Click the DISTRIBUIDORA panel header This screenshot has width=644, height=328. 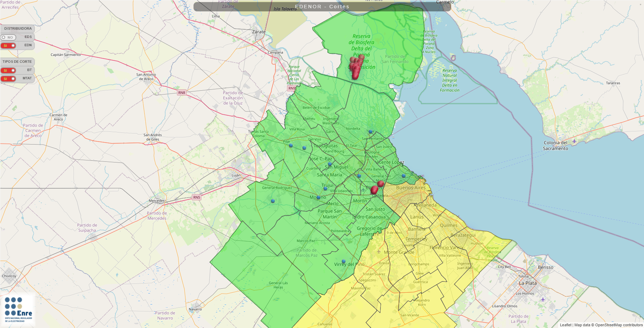pos(18,29)
